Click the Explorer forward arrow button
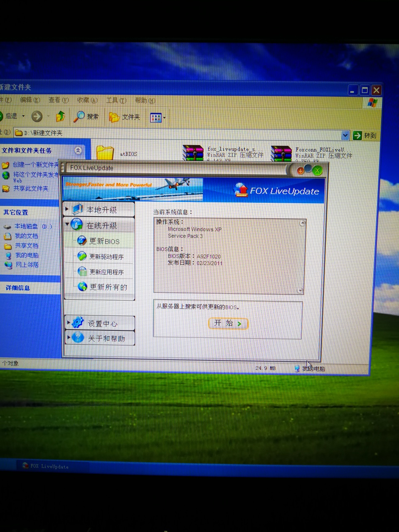399x532 pixels. (x=37, y=116)
